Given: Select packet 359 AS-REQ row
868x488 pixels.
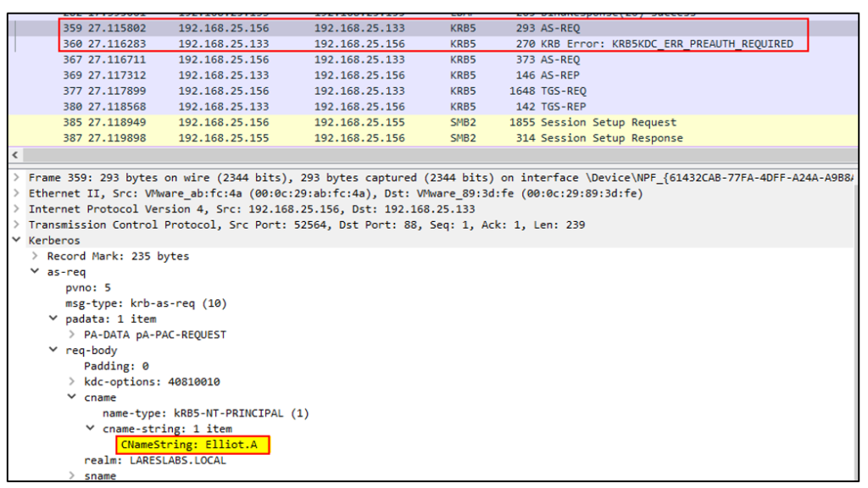Looking at the screenshot, I should point(433,28).
